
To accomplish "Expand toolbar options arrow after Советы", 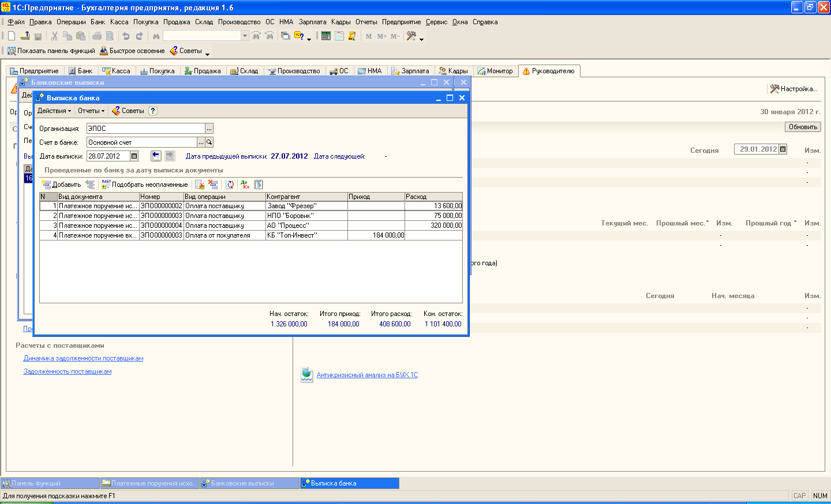I will pos(207,53).
